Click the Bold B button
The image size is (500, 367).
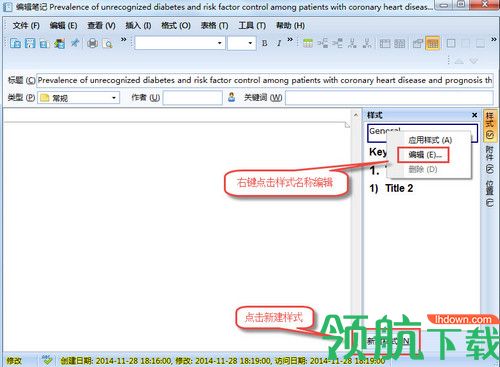(264, 43)
